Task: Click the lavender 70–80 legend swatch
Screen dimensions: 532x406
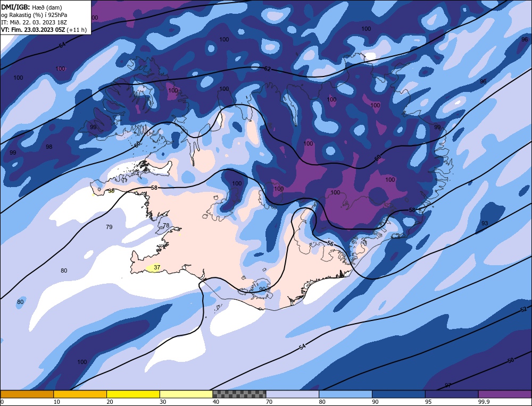Action: tap(293, 394)
